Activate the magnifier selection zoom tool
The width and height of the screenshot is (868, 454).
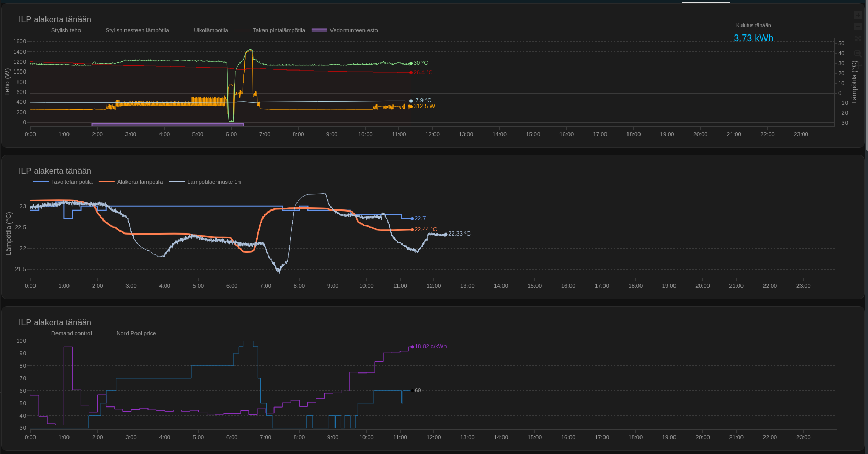pos(858,53)
